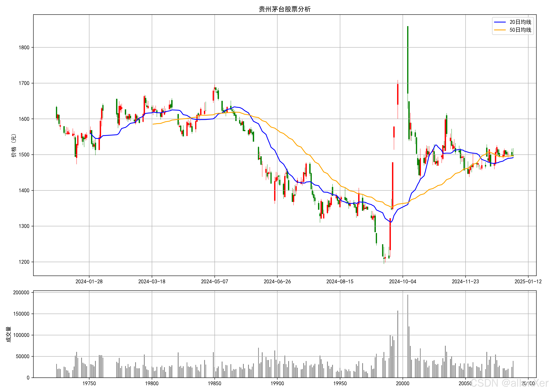Image resolution: width=549 pixels, height=392 pixels.
Task: Click the 2024-01-28 date tick label
Action: point(89,281)
